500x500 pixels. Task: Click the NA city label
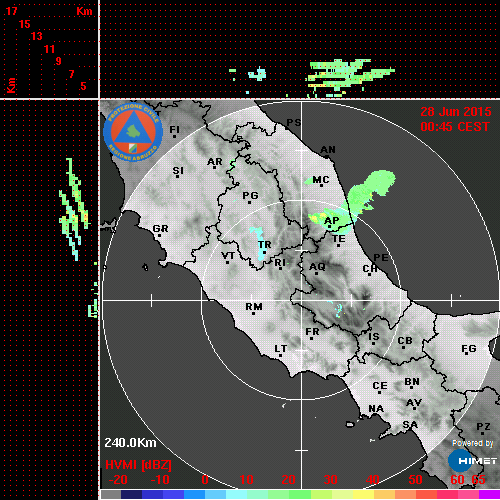[376, 409]
